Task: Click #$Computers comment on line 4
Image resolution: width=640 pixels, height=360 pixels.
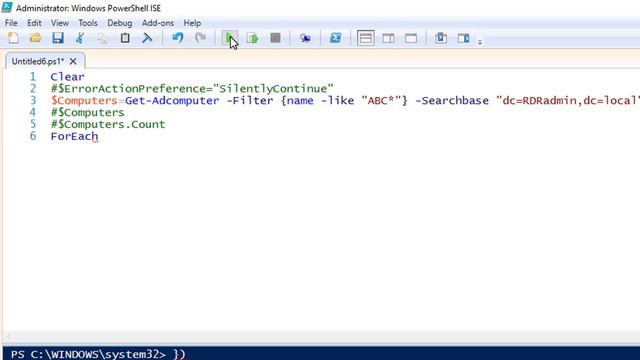Action: 87,112
